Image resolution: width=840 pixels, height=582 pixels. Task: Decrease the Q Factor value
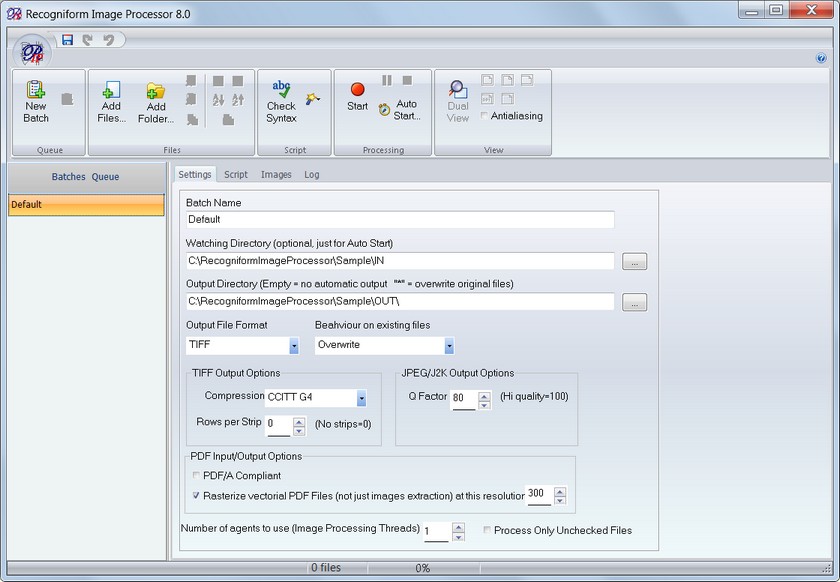coord(484,405)
